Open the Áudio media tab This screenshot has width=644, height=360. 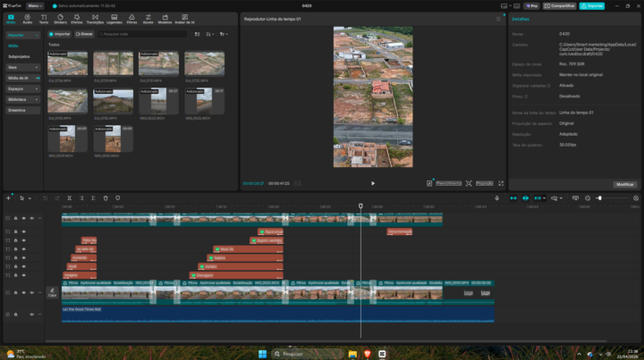pos(27,19)
